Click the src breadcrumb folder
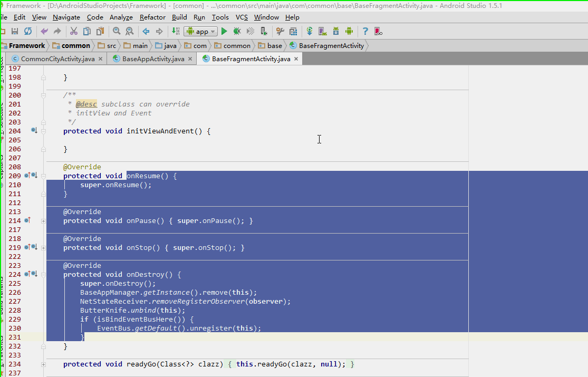 click(107, 46)
